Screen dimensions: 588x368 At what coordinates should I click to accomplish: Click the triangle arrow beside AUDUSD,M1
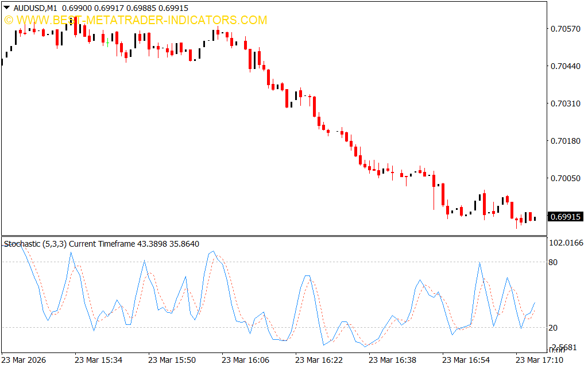coord(6,9)
